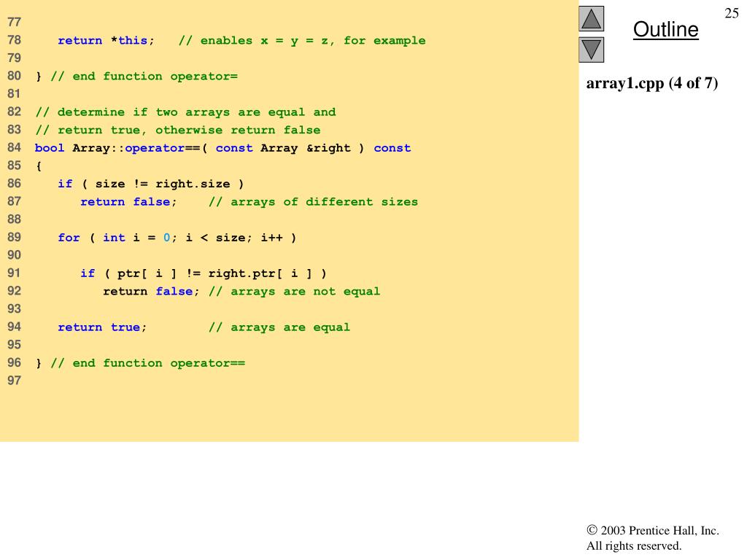Click the "determine if two arrays are equal" comment
This screenshot has height=560, width=747.
185,112
